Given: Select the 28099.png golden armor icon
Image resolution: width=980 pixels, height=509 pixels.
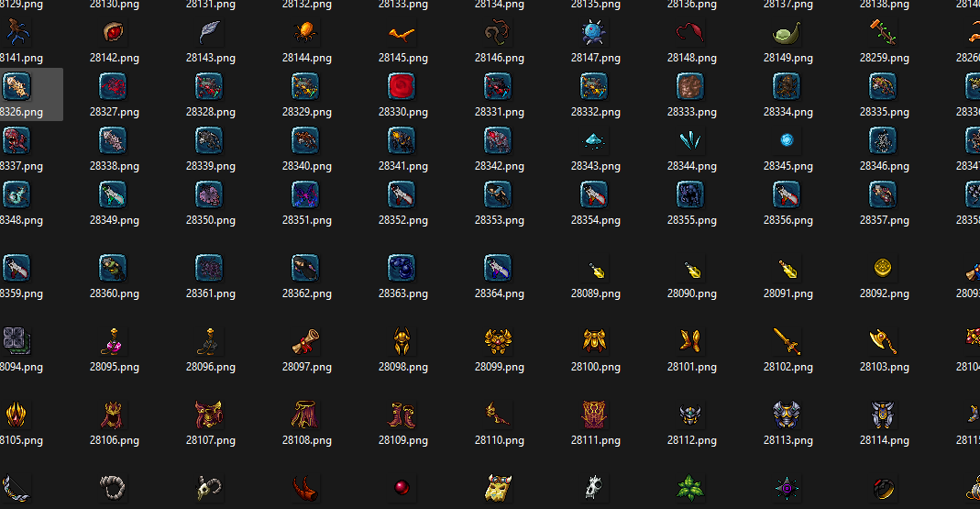Looking at the screenshot, I should click(498, 341).
